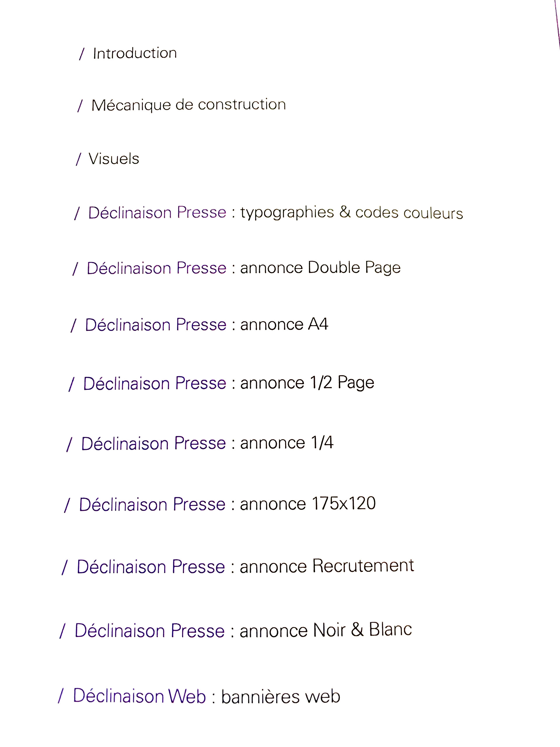Select the annonce Recrutement entry
Viewport: 560px width, 747px height.
(x=327, y=566)
